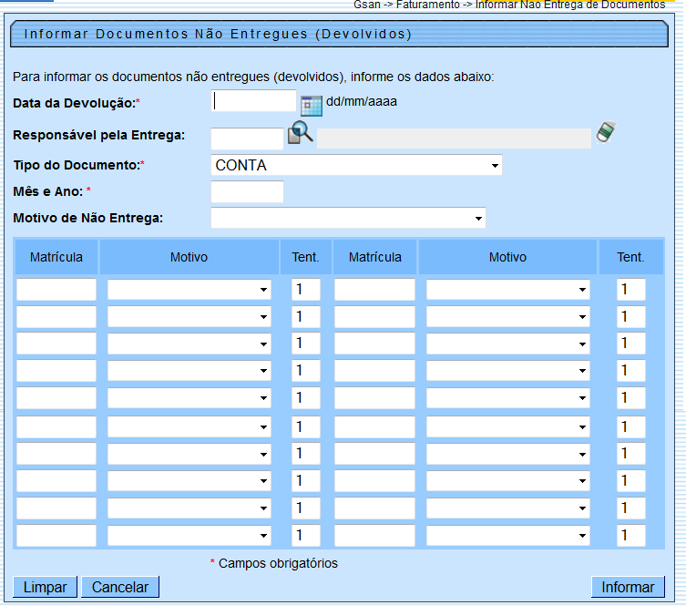The height and width of the screenshot is (616, 686).
Task: Click the eraser icon to clear Responsável
Action: (607, 132)
